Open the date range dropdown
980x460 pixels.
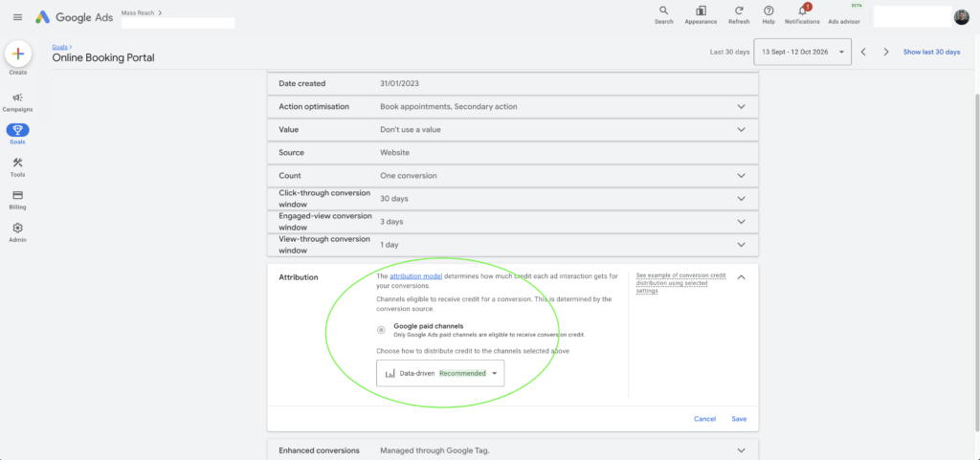[x=803, y=52]
